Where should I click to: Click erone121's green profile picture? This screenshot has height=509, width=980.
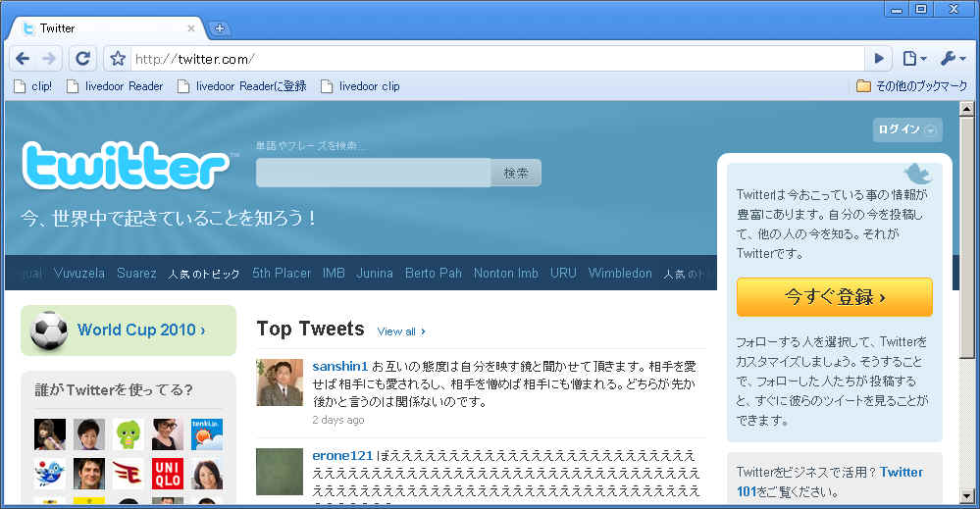[280, 472]
